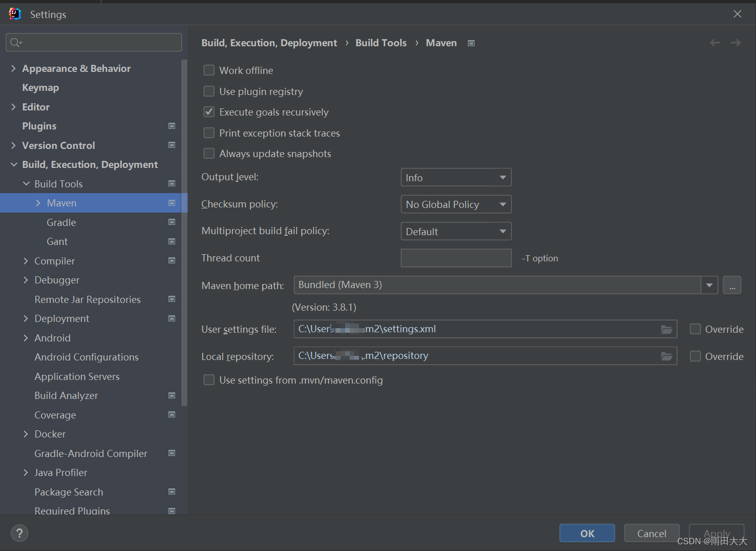Click the project-level icon beside Plugins
Image resolution: width=756 pixels, height=551 pixels.
172,126
